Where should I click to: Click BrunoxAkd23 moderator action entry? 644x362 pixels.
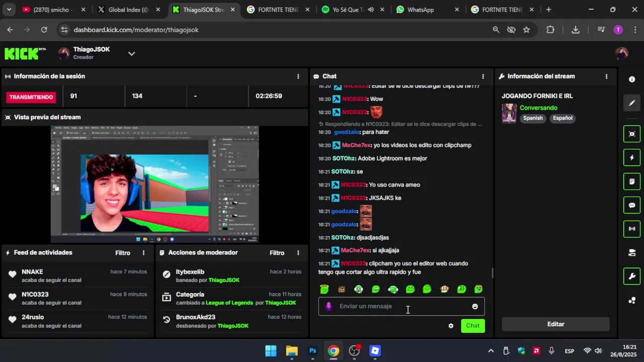tap(195, 317)
